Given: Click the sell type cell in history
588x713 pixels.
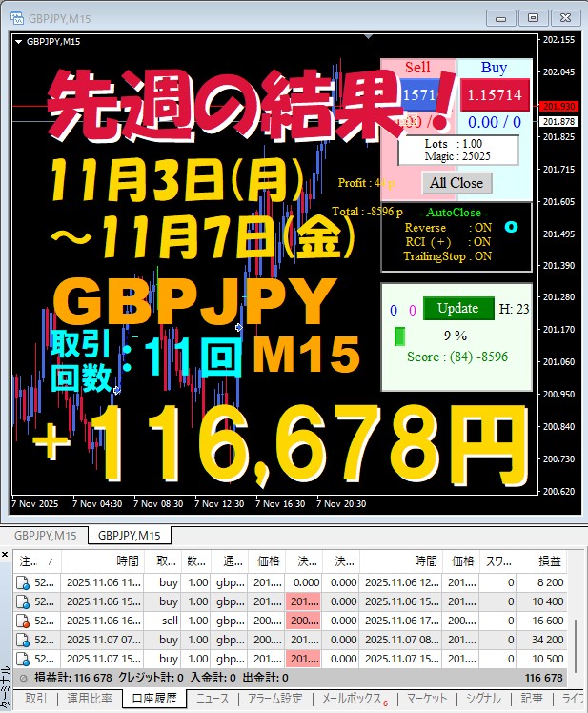Looking at the screenshot, I should coord(163,621).
